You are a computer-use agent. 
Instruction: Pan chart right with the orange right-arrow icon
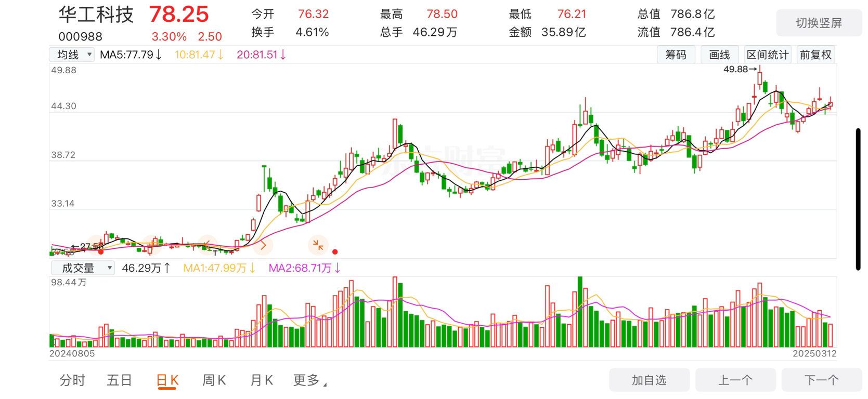(263, 245)
